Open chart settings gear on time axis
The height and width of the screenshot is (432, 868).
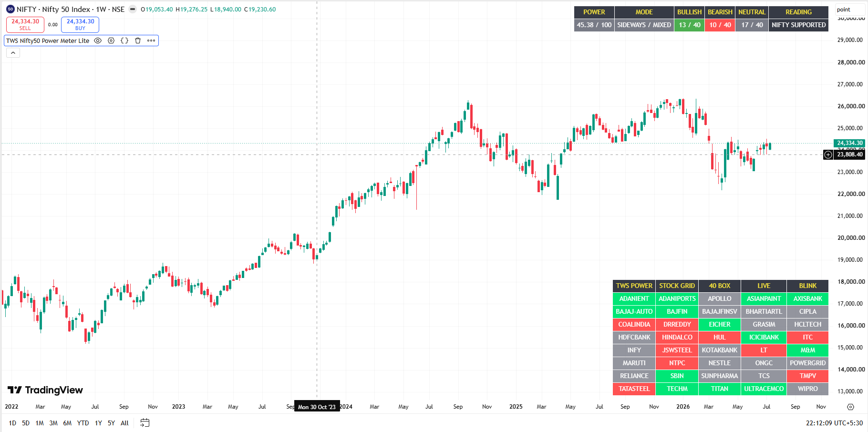pos(850,407)
